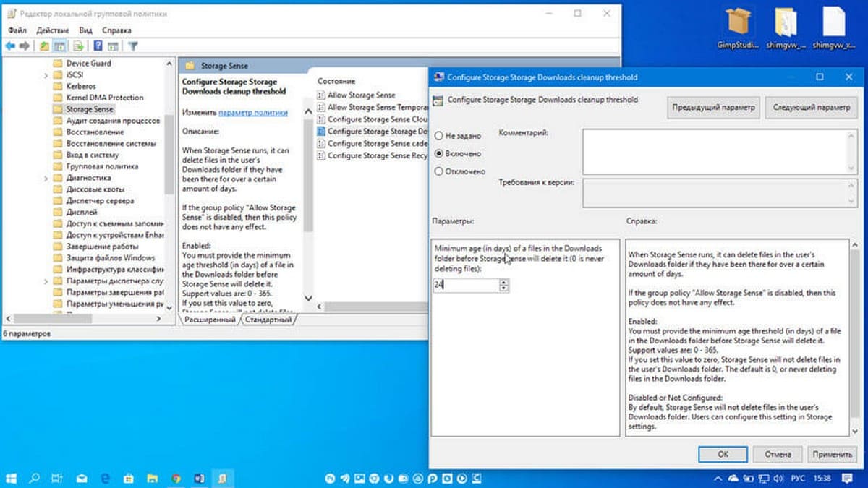Open the Microsoft Store taskbar icon
The image size is (868, 488).
(x=129, y=478)
